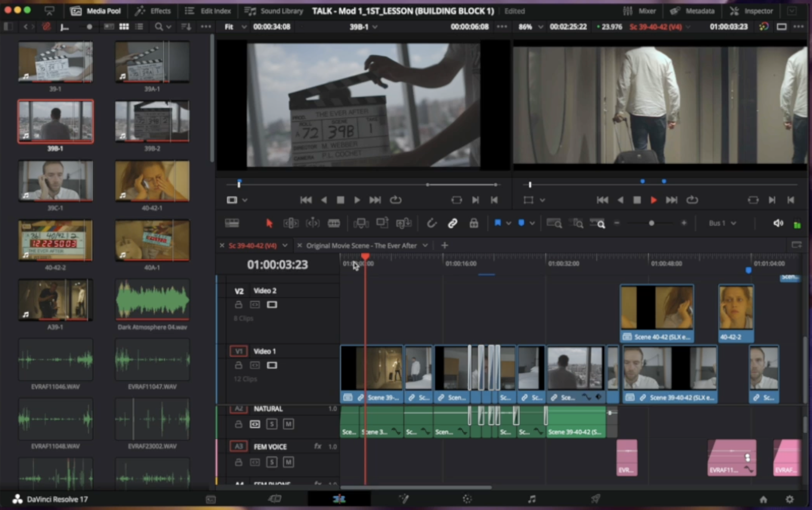Viewport: 812px width, 510px height.
Task: Open the Sound Library panel
Action: [x=274, y=11]
